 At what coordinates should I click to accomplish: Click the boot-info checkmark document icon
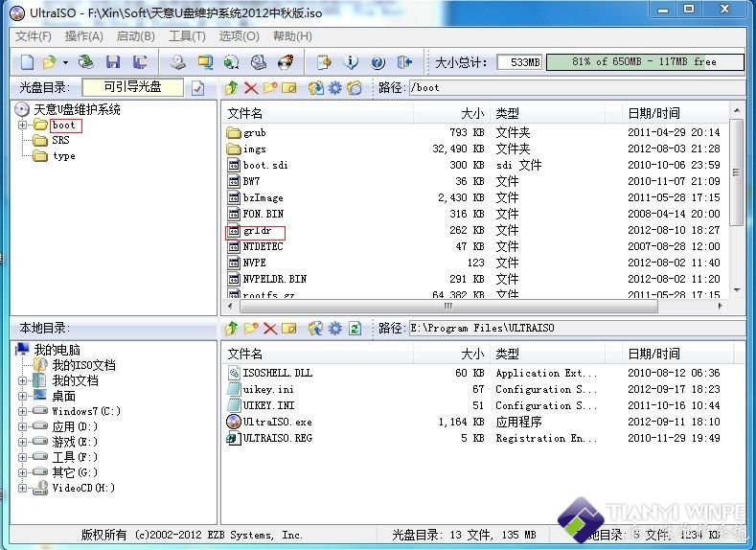tap(197, 88)
